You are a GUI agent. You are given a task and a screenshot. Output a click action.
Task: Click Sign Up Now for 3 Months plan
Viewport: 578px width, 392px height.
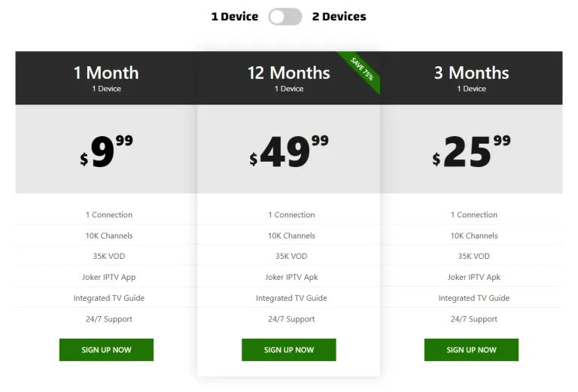click(x=471, y=350)
